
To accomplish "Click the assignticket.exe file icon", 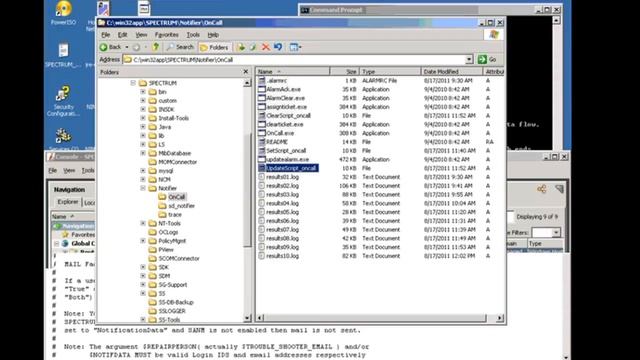I will 262,107.
